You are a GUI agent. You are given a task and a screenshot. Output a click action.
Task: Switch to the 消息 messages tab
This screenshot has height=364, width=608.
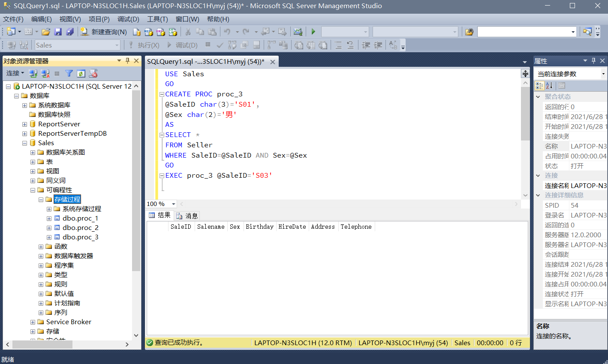[x=187, y=216]
